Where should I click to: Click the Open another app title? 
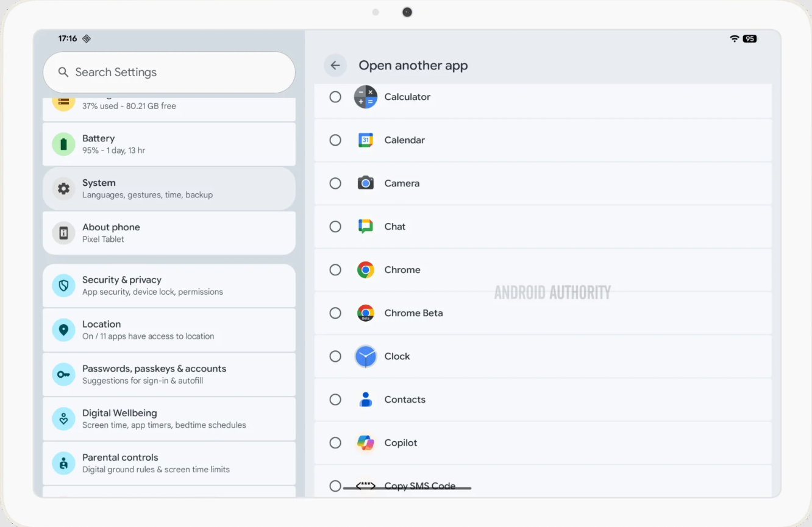[413, 65]
